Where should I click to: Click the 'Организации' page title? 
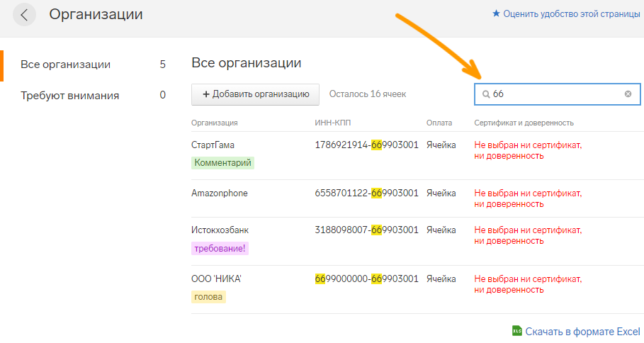coord(96,14)
